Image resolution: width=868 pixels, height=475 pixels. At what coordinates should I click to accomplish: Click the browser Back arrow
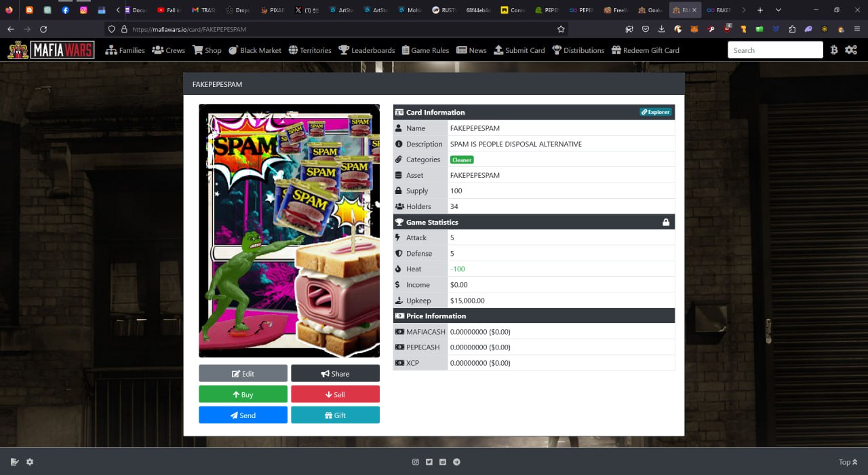click(x=10, y=29)
